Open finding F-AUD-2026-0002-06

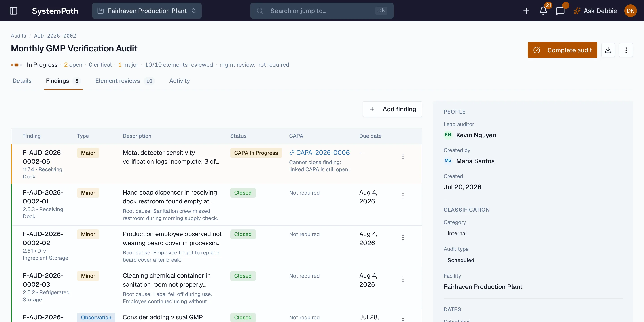click(43, 157)
